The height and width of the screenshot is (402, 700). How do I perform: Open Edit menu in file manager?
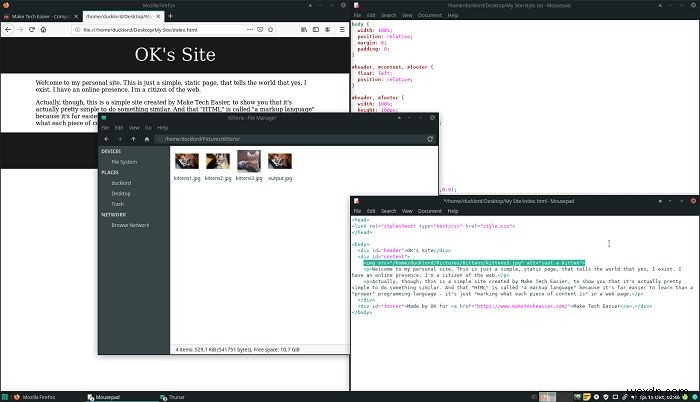[119, 128]
